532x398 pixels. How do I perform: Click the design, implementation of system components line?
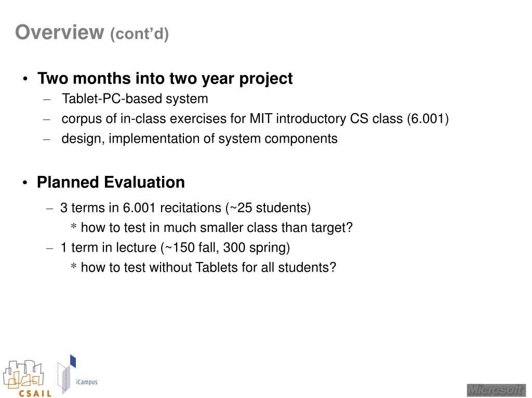coord(199,139)
